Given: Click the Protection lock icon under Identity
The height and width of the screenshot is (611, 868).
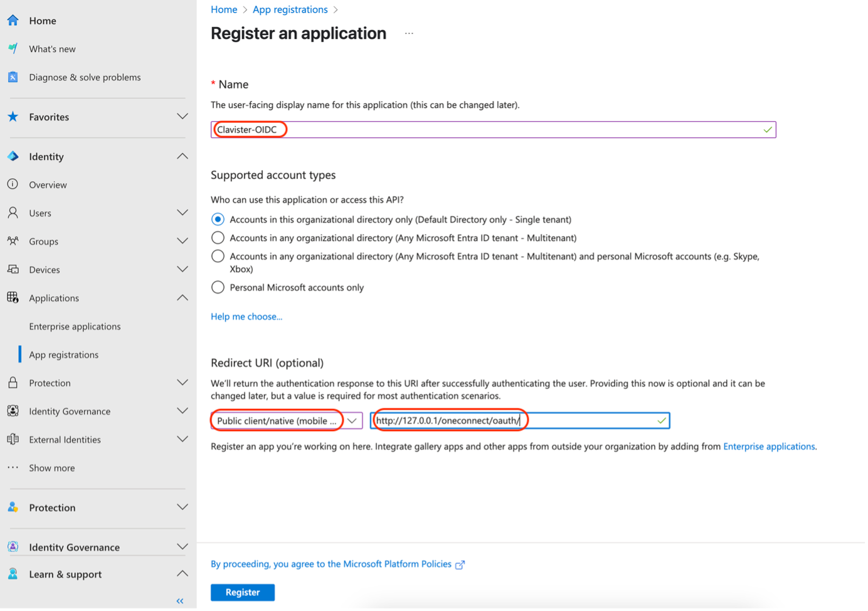Looking at the screenshot, I should tap(13, 383).
